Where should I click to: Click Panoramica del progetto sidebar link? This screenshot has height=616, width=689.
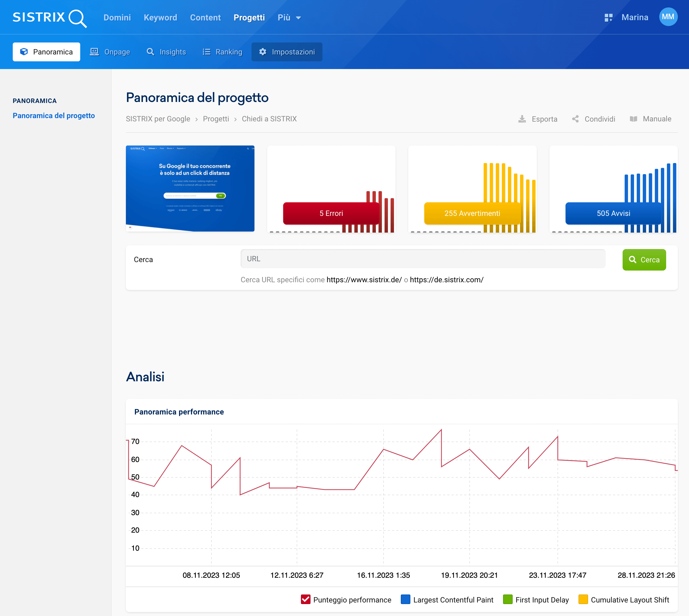click(54, 116)
